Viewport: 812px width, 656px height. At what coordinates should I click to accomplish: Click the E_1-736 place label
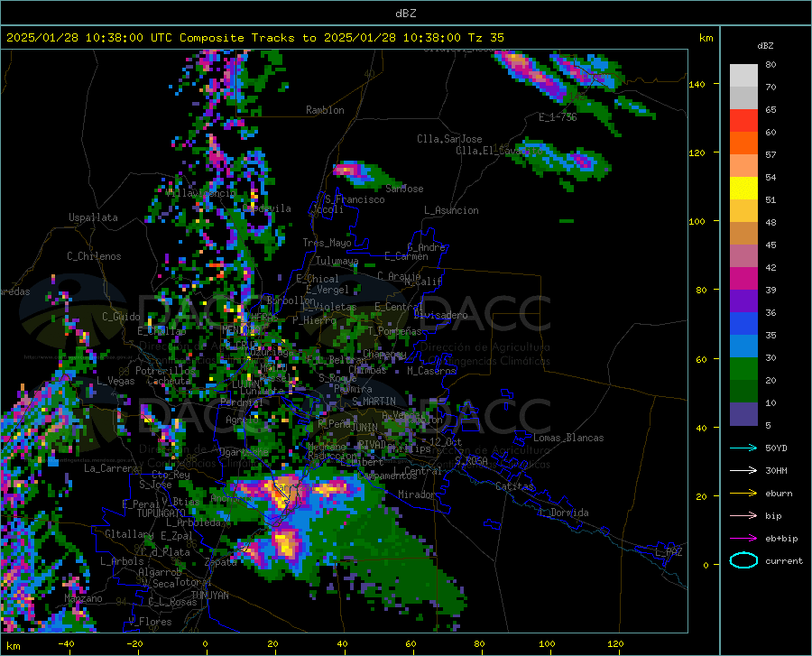tap(558, 117)
